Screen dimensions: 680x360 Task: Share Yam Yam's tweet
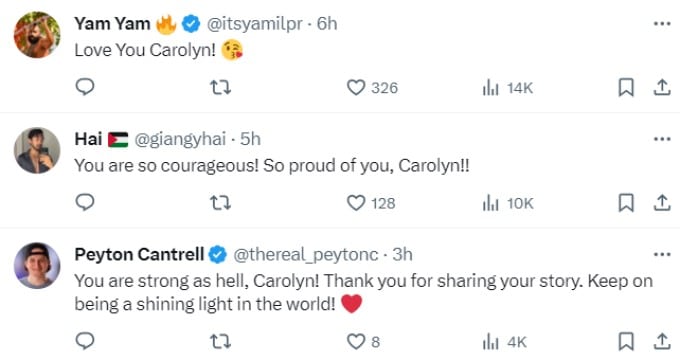(x=662, y=88)
